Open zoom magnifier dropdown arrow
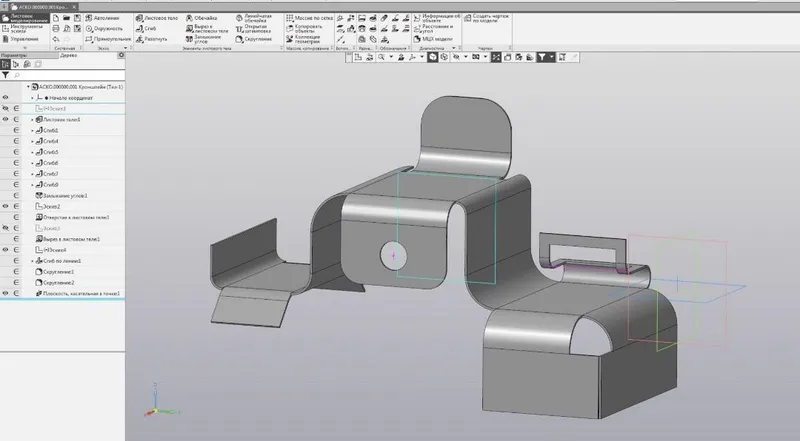 point(391,57)
